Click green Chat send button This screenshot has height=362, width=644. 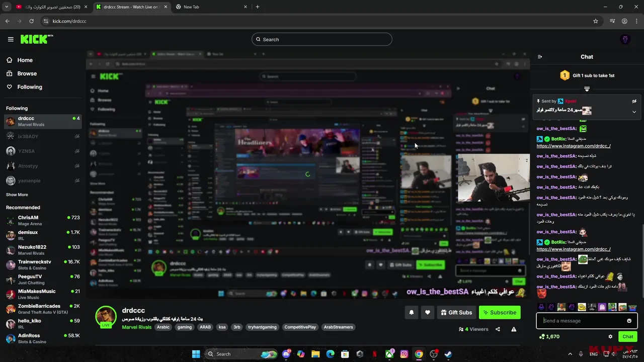point(628,337)
